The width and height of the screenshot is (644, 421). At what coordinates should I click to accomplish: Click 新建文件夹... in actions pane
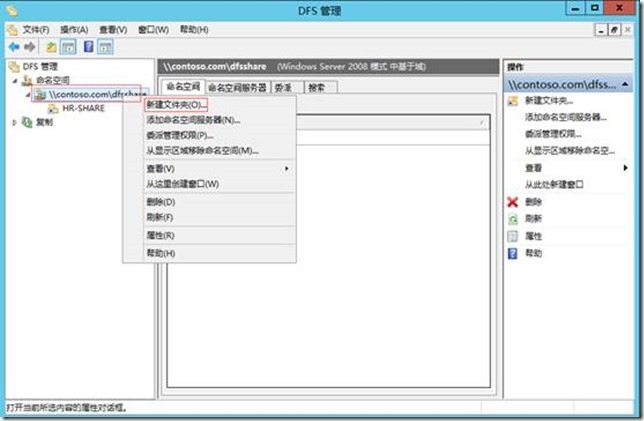(x=549, y=101)
